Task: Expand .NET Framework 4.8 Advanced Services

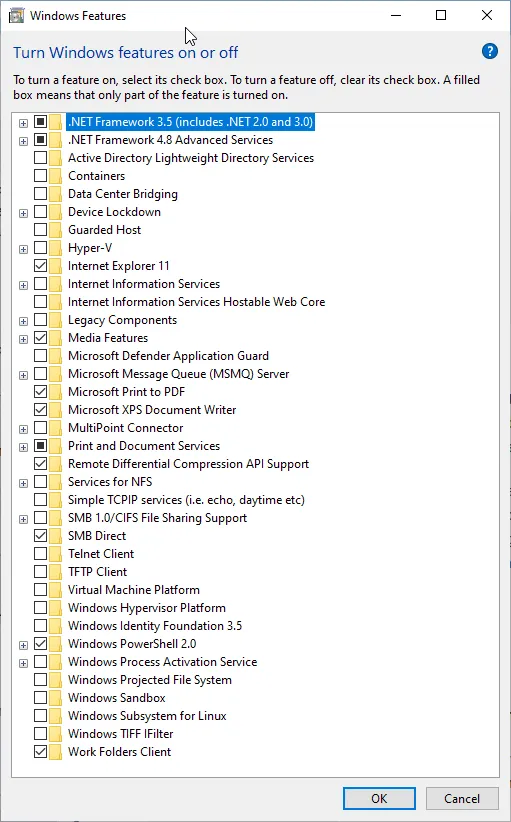Action: (x=23, y=141)
